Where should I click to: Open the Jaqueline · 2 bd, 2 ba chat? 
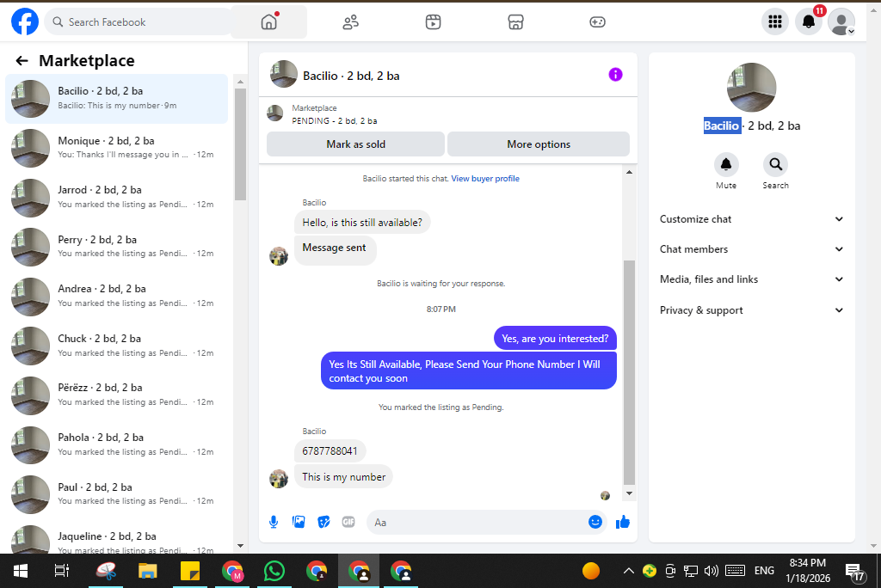(x=117, y=539)
